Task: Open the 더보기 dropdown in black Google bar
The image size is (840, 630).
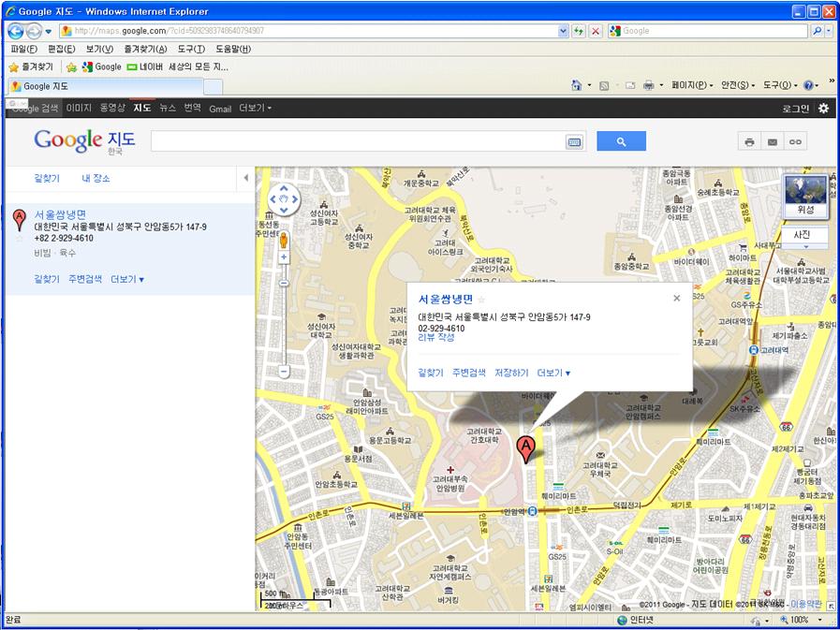Action: 255,109
